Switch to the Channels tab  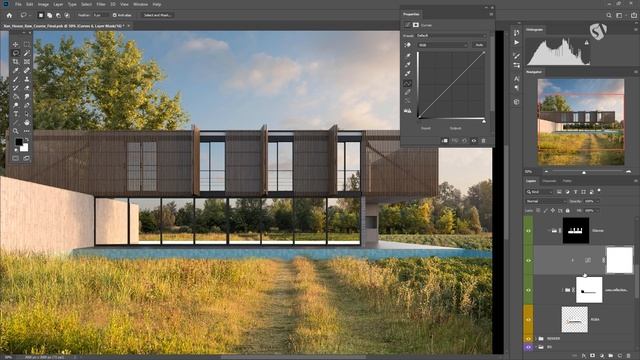(x=549, y=181)
